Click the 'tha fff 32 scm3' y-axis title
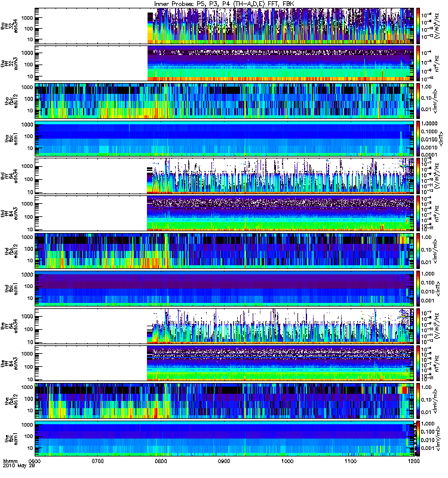 click(9, 63)
